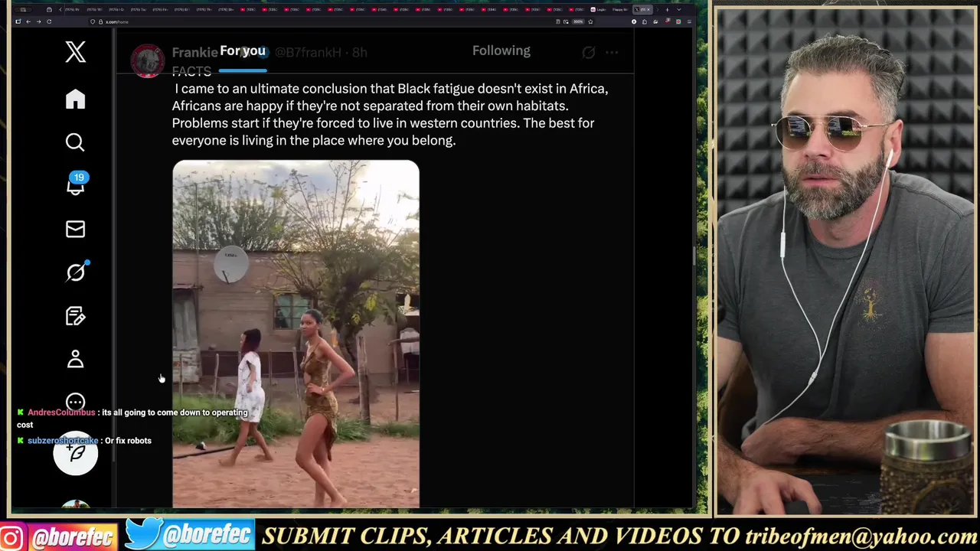
Task: Open the post's three-dot more menu
Action: 612,52
